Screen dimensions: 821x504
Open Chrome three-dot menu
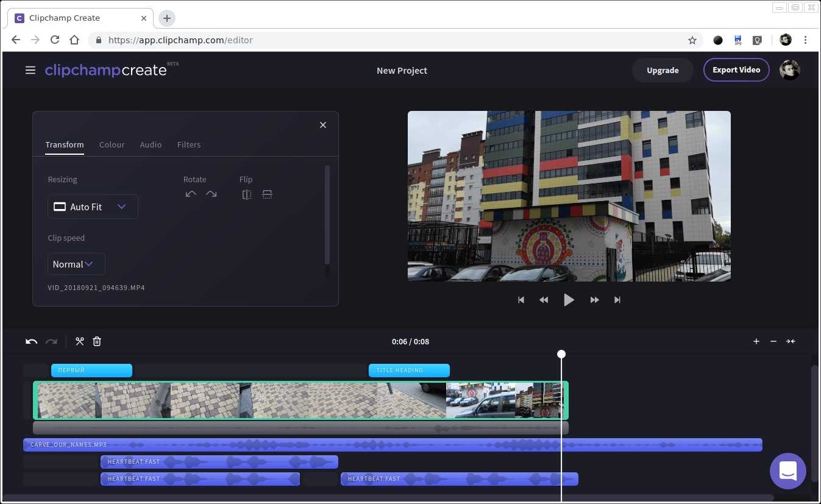[806, 40]
